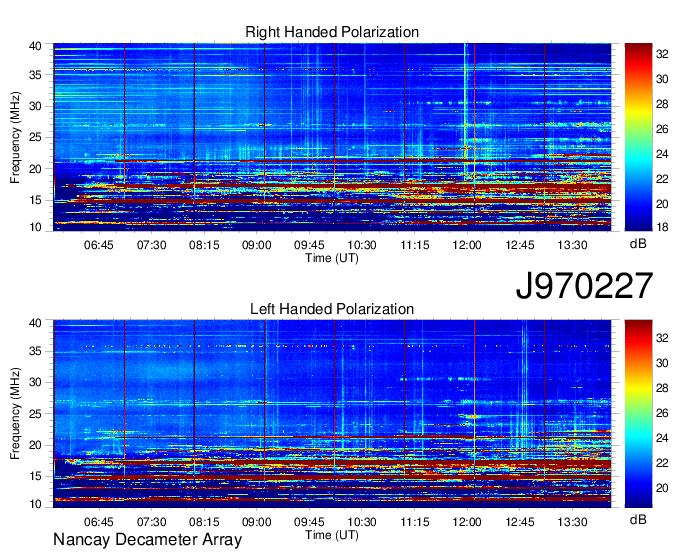Click "Frequency (MHz)" axis label of right-handed plot
This screenshot has width=680, height=552.
[x=15, y=137]
